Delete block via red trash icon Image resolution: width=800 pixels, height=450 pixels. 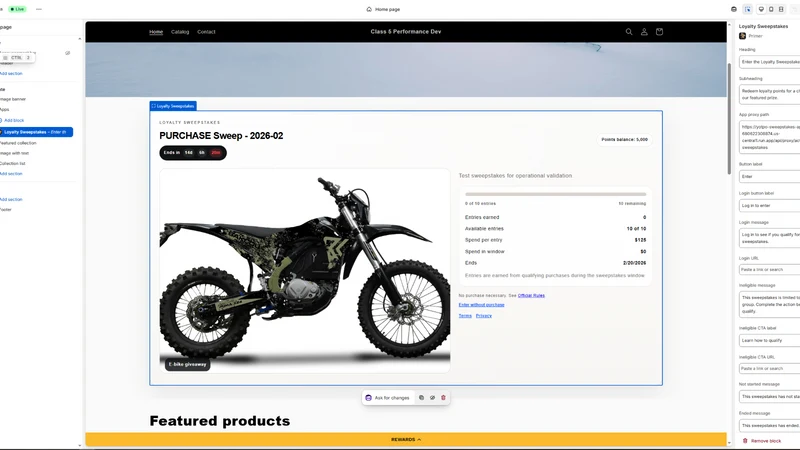coord(443,397)
